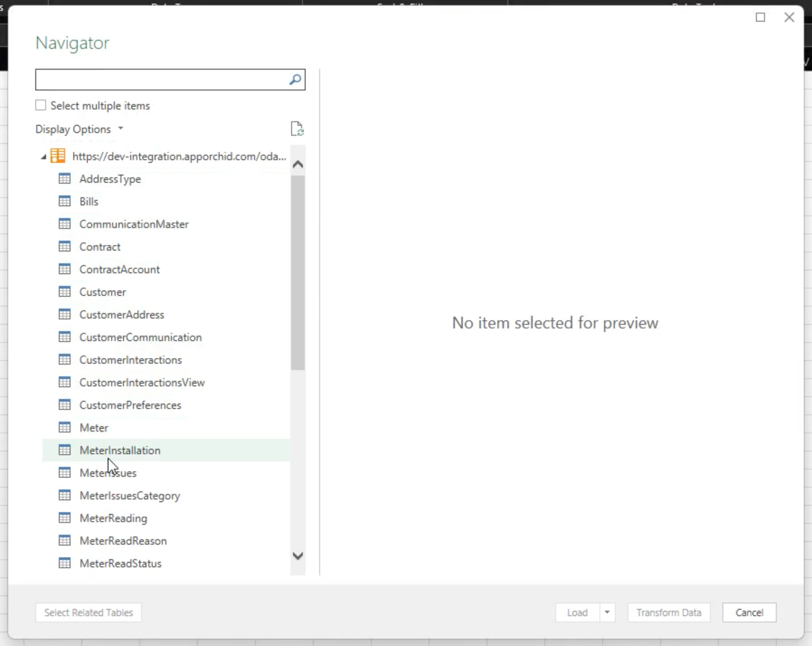Collapse the dev-integration feed tree node
Image resolution: width=812 pixels, height=646 pixels.
click(x=43, y=157)
